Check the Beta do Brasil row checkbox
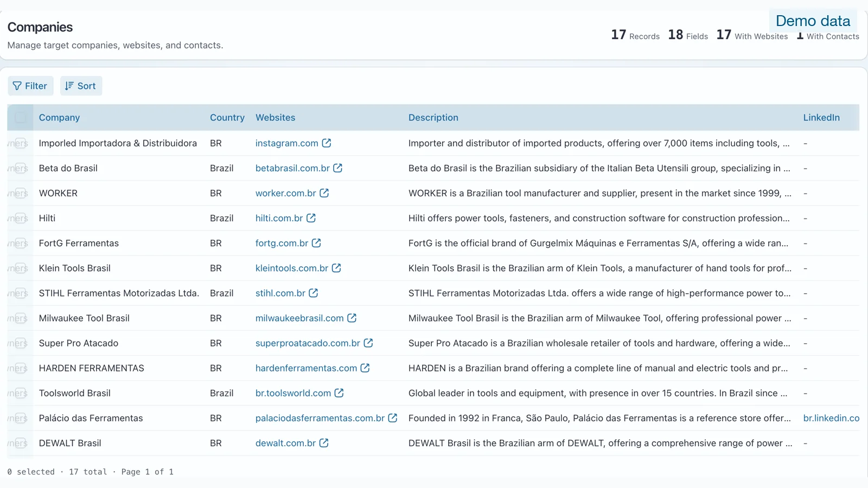 [x=21, y=168]
